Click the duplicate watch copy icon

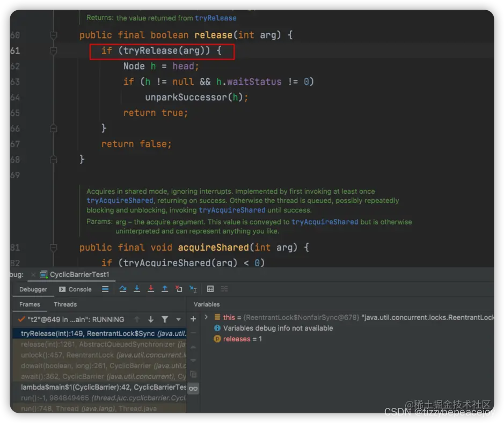193,375
